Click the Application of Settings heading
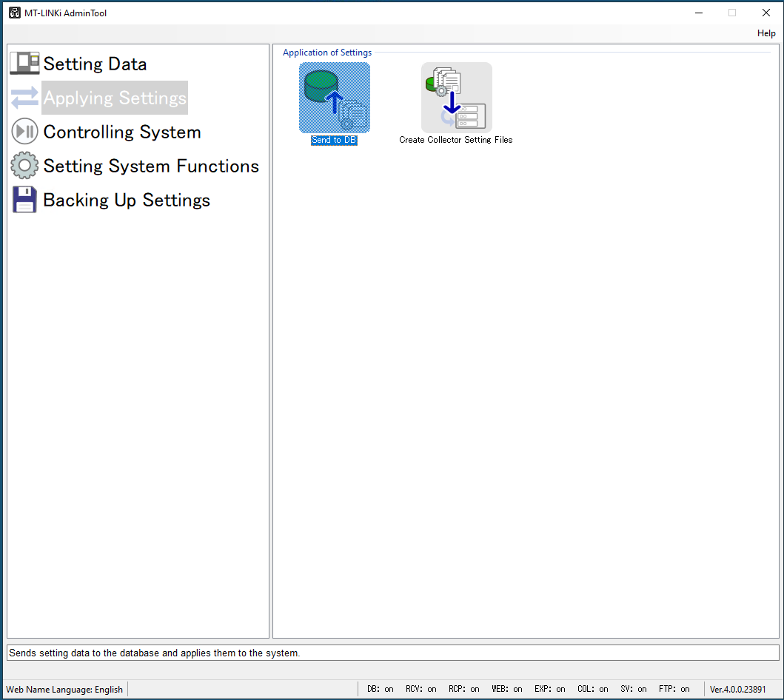784x700 pixels. click(x=327, y=53)
